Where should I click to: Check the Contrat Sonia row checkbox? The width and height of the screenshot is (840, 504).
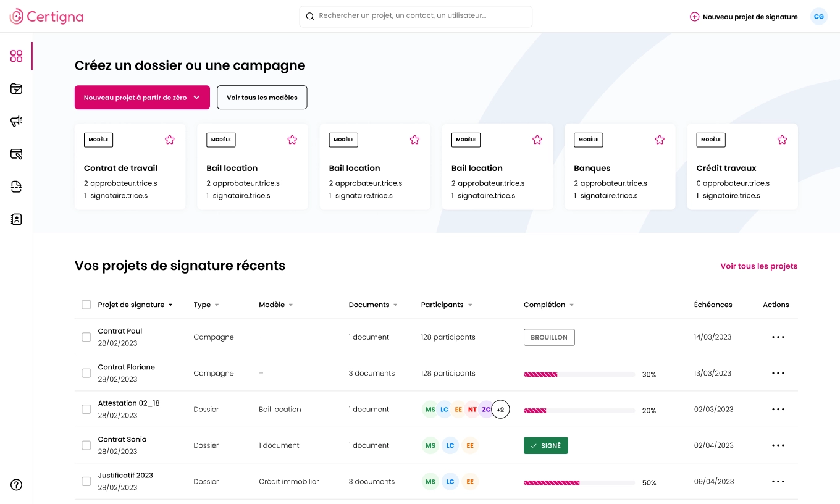(86, 445)
